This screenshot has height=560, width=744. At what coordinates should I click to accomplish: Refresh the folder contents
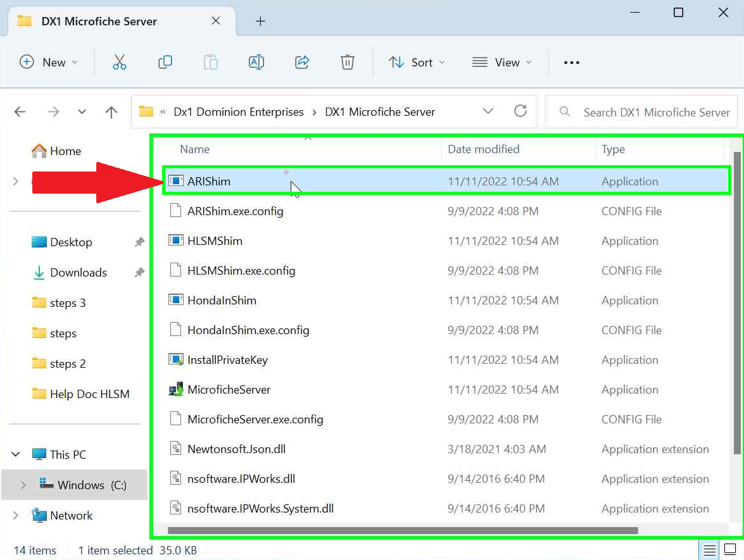pyautogui.click(x=520, y=111)
